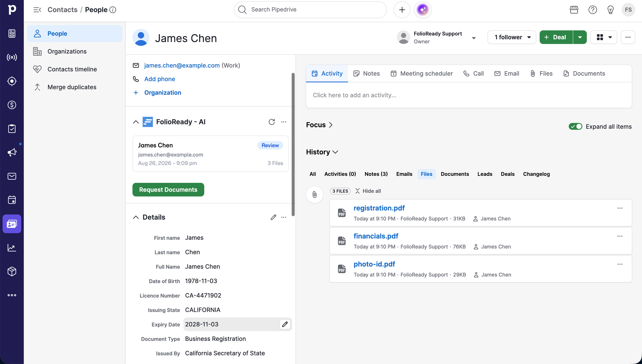Click the left panel vertical scrollbar
Viewport: 642px width, 364px height.
tap(293, 144)
